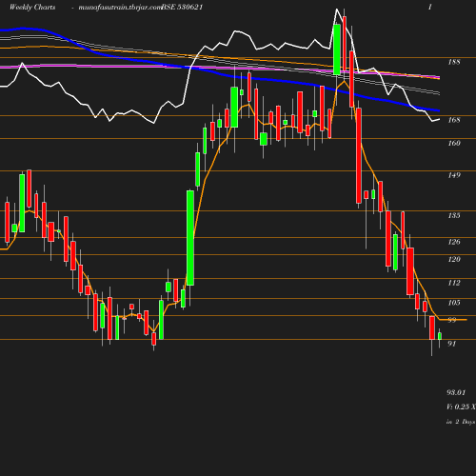Click the 149 price axis label

[454, 175]
